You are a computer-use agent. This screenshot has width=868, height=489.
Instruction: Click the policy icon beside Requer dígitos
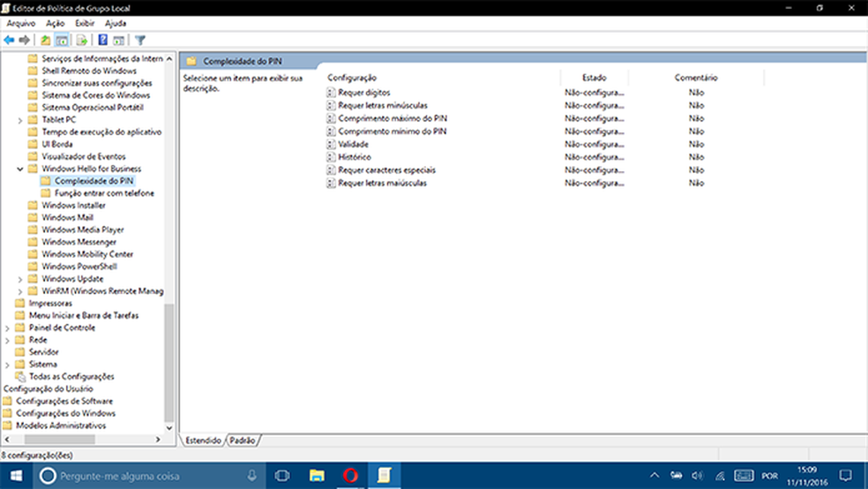[x=331, y=93]
